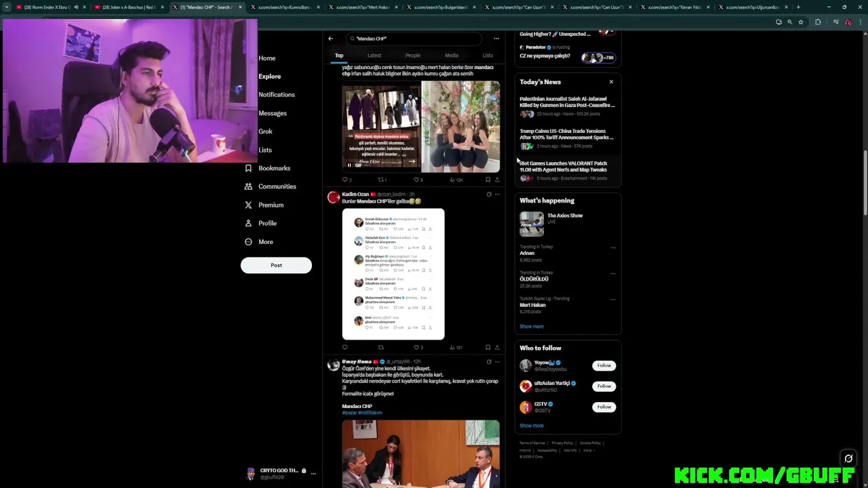868x488 pixels.
Task: Click the Premium X icon in sidebar
Action: point(248,205)
